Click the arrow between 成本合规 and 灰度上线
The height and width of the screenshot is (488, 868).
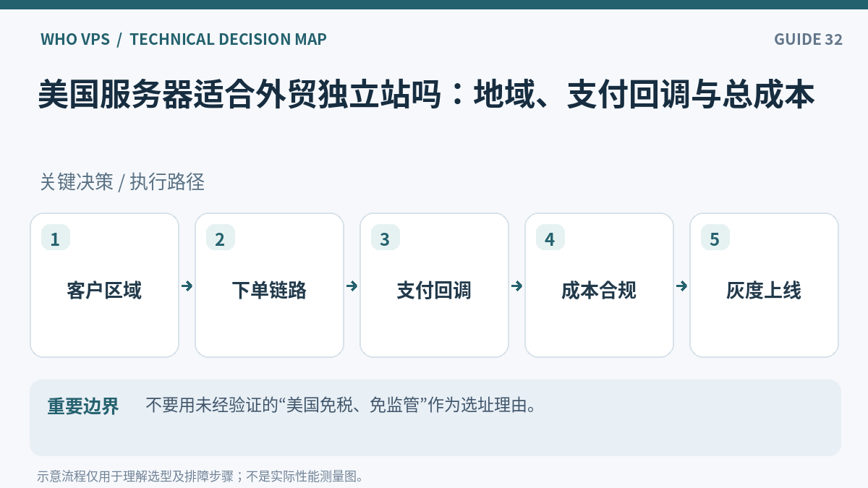coord(682,286)
